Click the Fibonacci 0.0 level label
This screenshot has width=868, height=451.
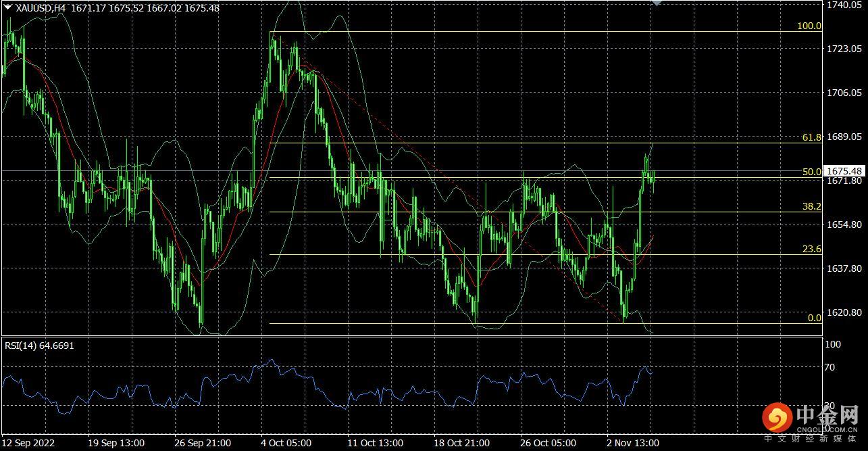(x=815, y=318)
